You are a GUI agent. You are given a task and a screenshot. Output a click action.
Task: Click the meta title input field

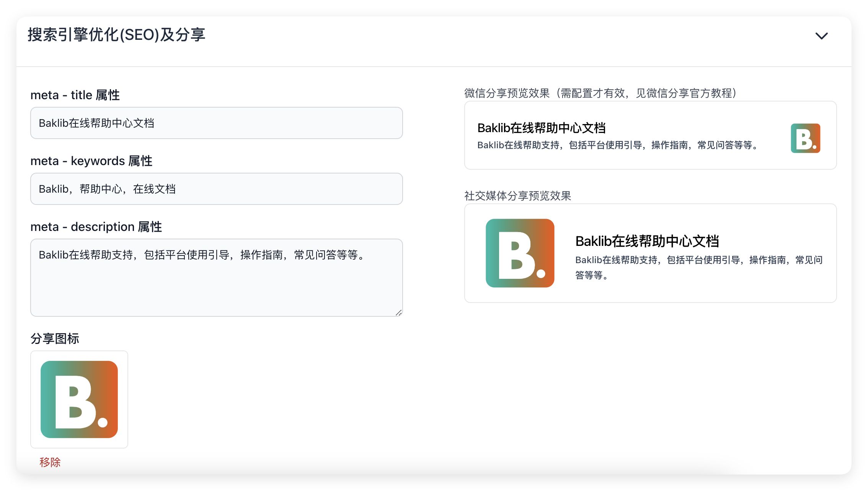click(x=216, y=123)
